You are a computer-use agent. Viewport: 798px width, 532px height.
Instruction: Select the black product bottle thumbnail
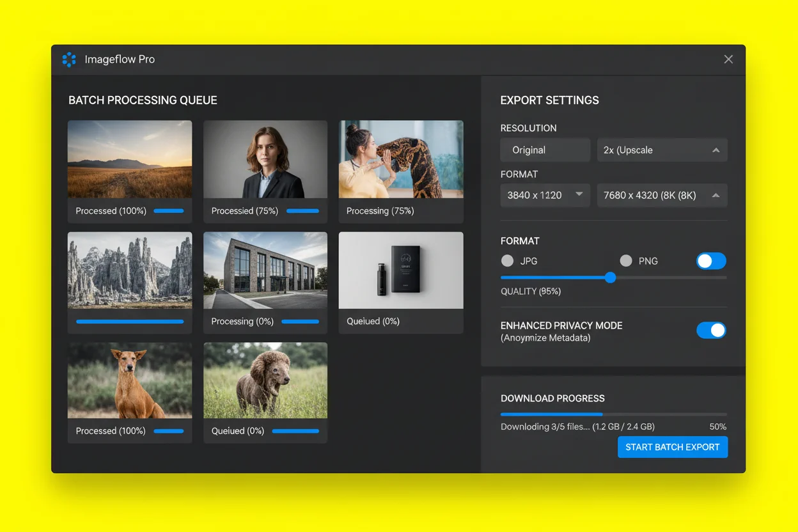point(401,270)
